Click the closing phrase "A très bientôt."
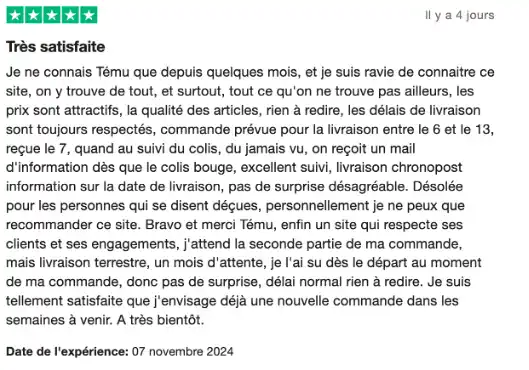Viewport: 529px width, 370px height. (x=160, y=320)
